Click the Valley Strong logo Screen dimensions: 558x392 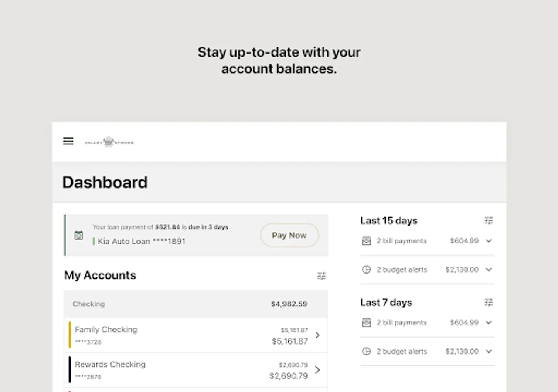109,142
